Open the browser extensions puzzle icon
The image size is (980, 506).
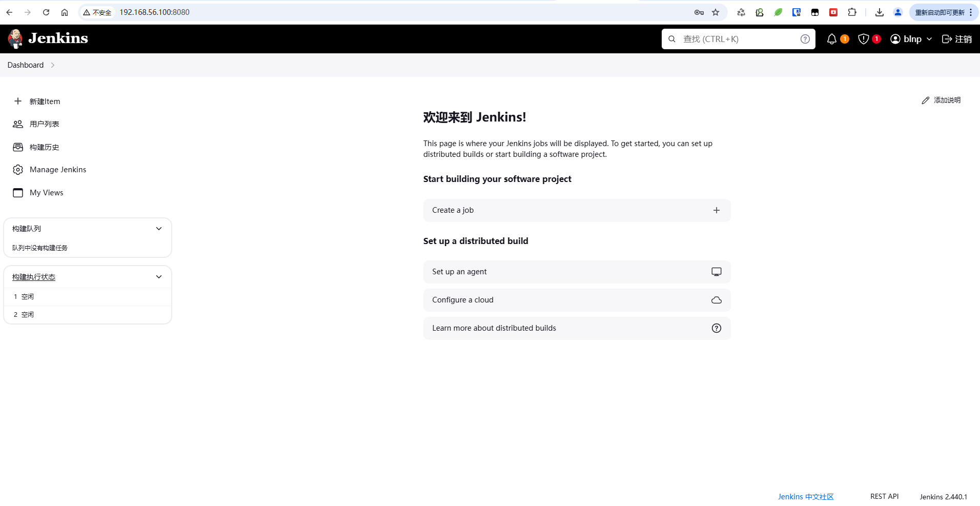click(852, 12)
